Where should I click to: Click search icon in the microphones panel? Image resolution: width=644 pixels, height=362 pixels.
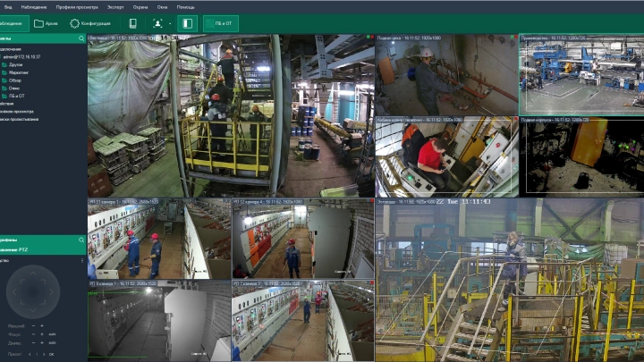(81, 240)
